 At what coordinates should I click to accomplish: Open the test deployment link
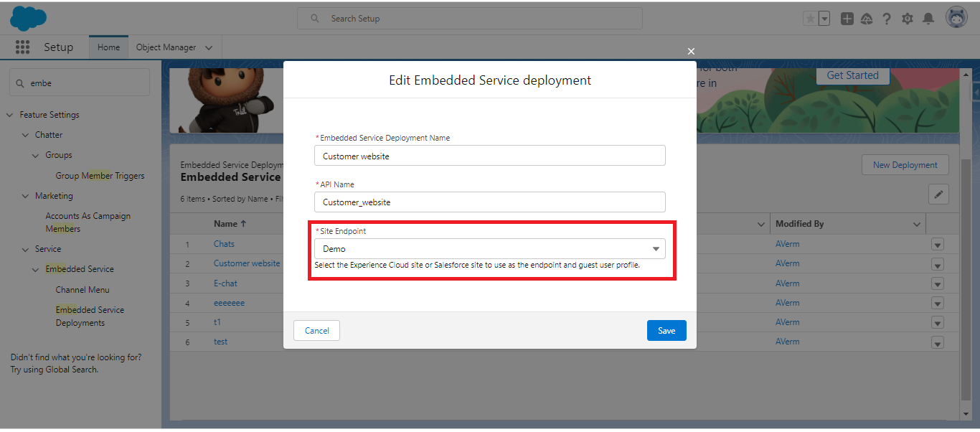click(x=220, y=342)
